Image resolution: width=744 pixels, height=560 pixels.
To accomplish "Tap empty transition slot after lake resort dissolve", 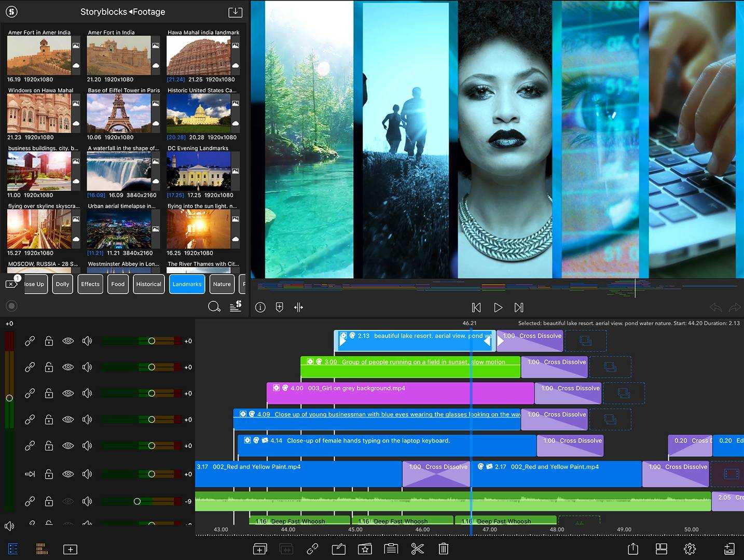I will point(585,341).
